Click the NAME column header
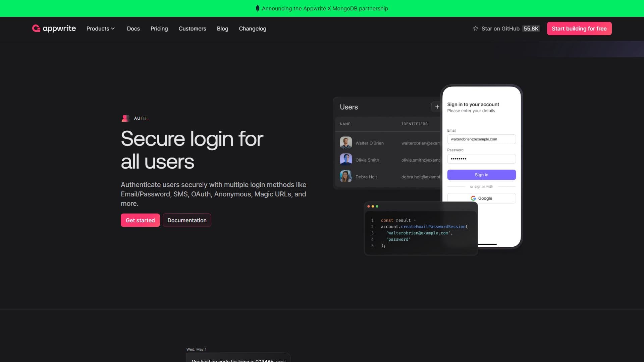Screen dimensions: 644x362 tap(345, 124)
